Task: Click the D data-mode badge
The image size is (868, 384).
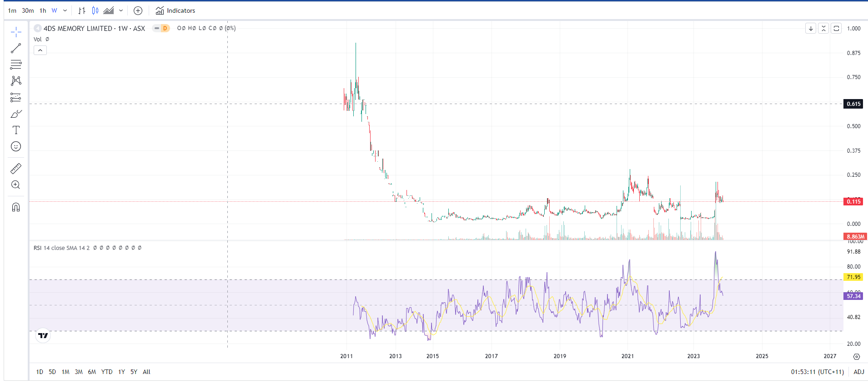Action: tap(165, 28)
